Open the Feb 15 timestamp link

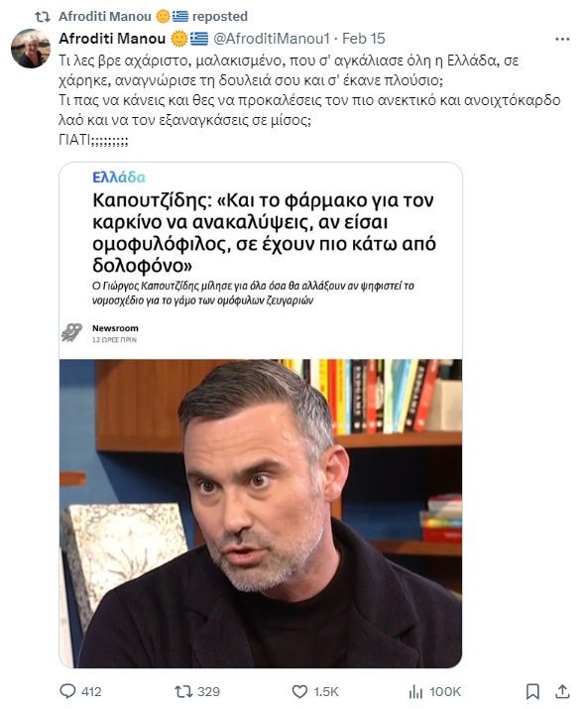point(363,39)
